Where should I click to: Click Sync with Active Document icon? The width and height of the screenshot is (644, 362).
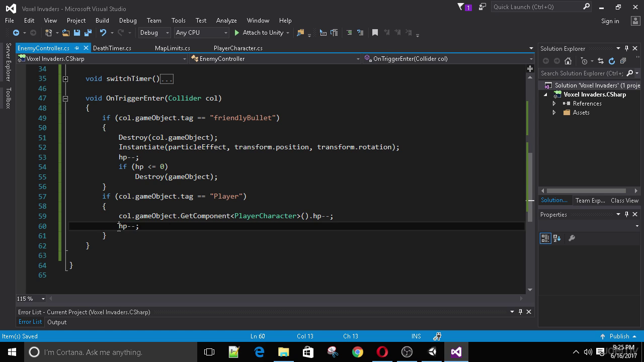click(601, 61)
